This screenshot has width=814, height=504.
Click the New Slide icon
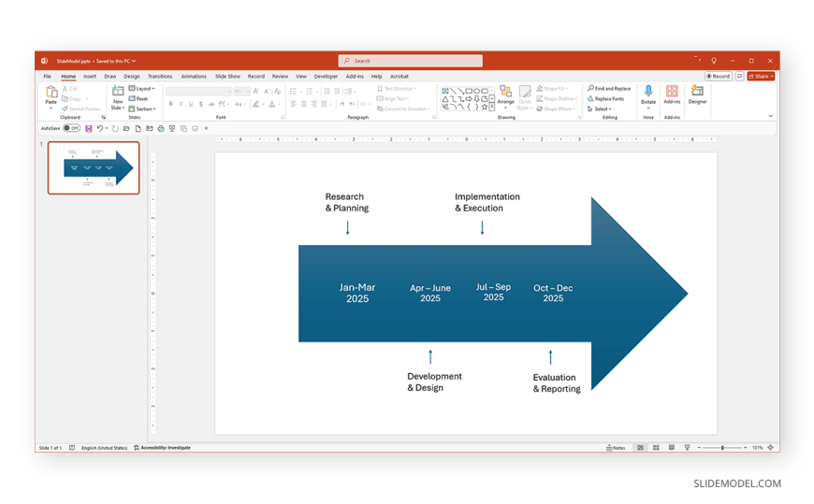[x=118, y=92]
